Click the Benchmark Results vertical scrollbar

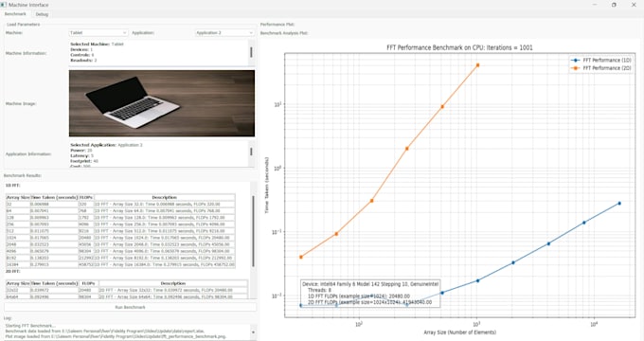254,231
